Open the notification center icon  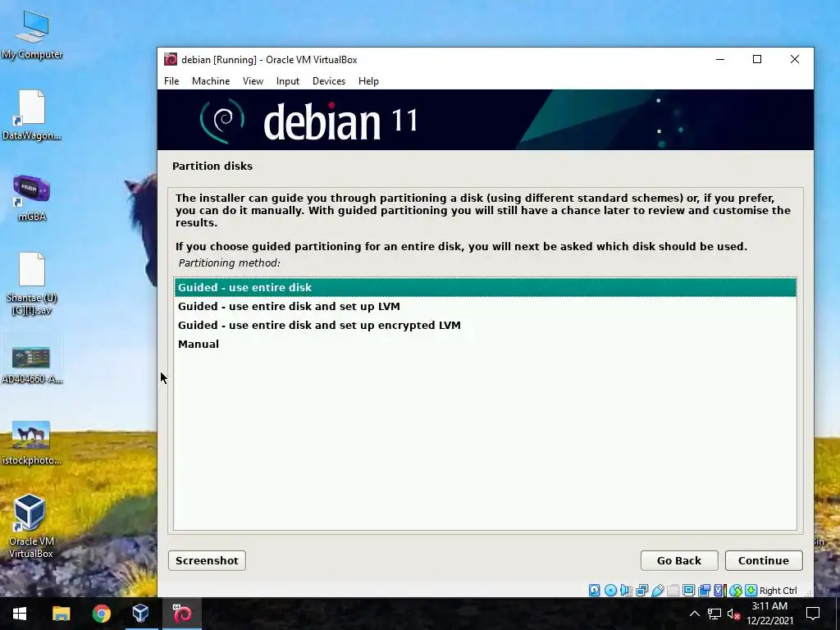813,614
